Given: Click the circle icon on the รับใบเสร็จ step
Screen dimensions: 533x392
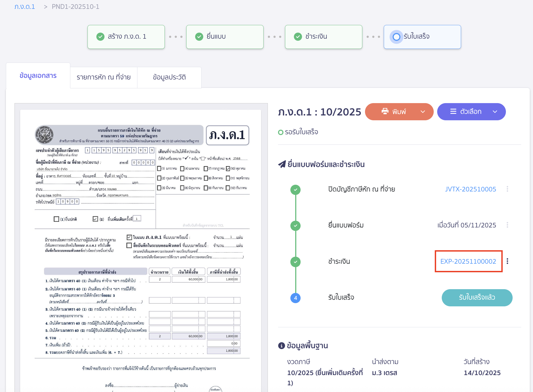Looking at the screenshot, I should click(396, 37).
